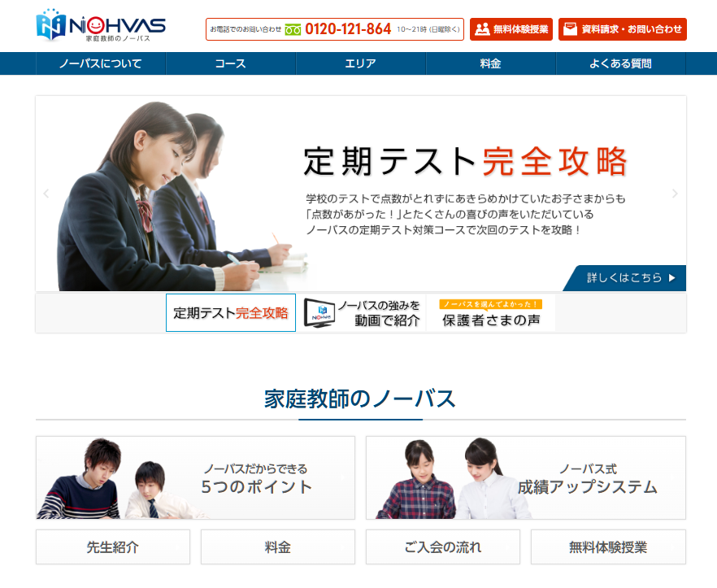Click the envelope icon on 資料請求 button
The image size is (717, 588).
click(x=570, y=29)
